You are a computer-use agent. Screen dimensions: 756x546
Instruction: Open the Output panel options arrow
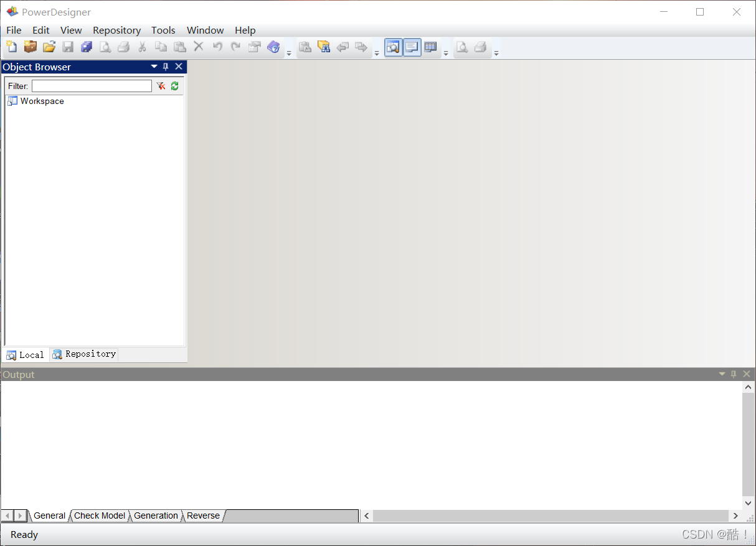[x=722, y=374]
